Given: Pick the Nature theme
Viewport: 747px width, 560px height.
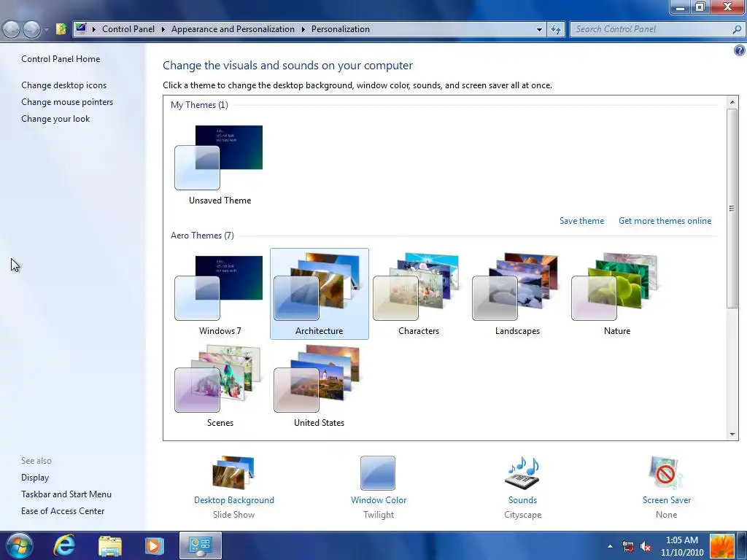Looking at the screenshot, I should pyautogui.click(x=617, y=294).
